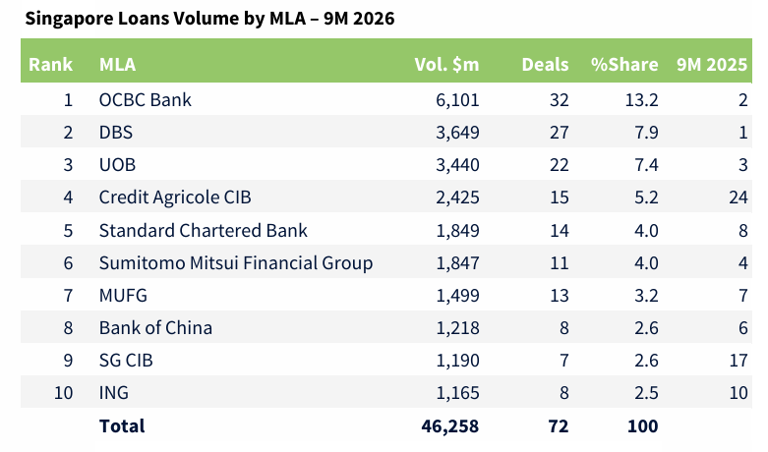
Task: Select the 'ING' name cell
Action: 114,392
